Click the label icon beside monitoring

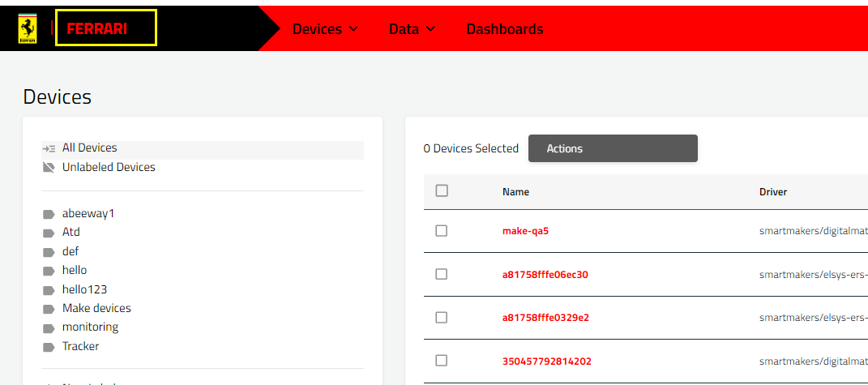pos(49,327)
